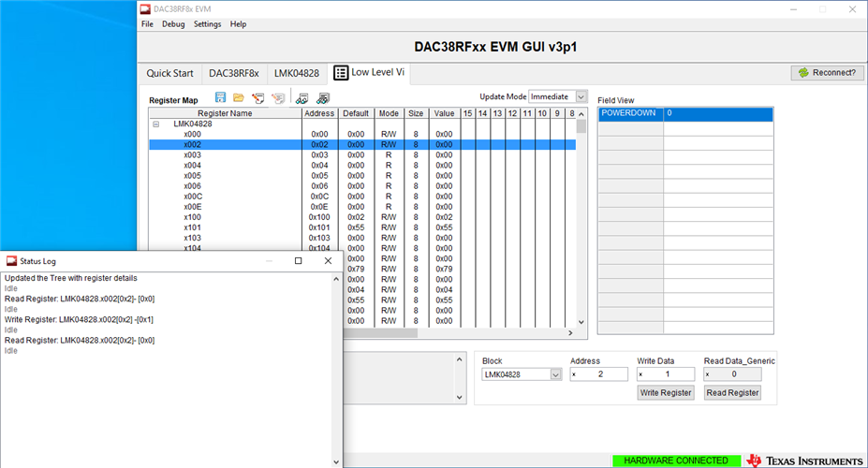Open the Help menu
Viewport: 868px width, 468px height.
pos(238,24)
